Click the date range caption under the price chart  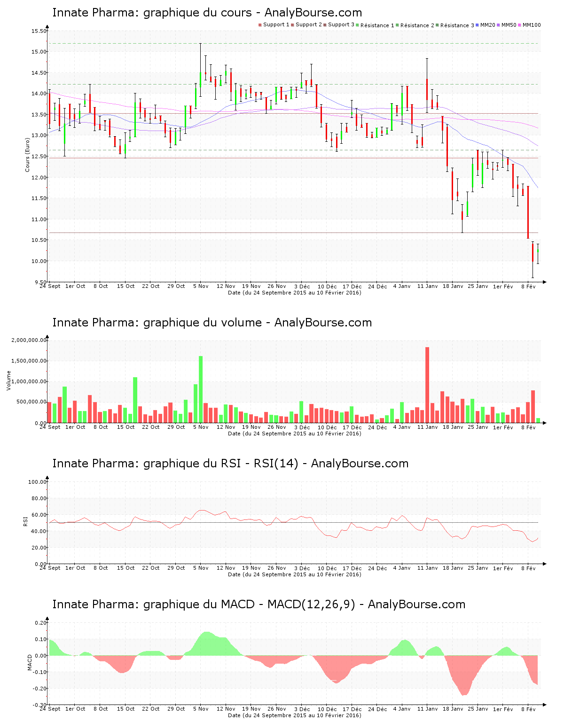click(295, 293)
